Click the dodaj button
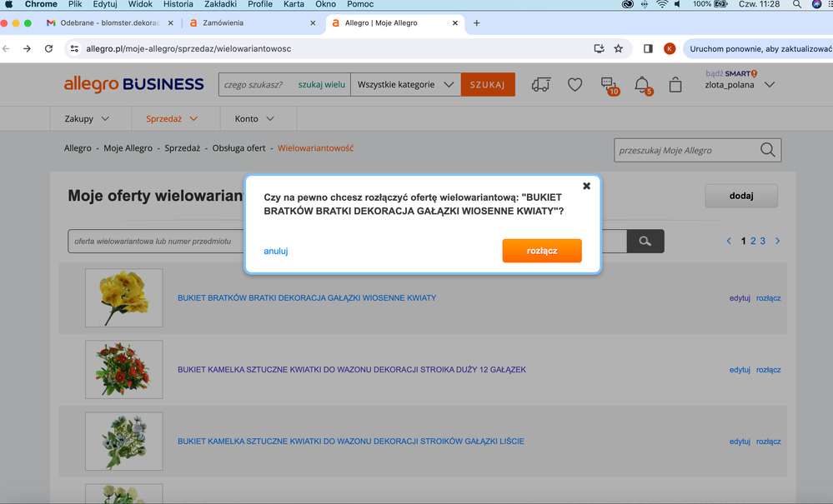 point(741,196)
